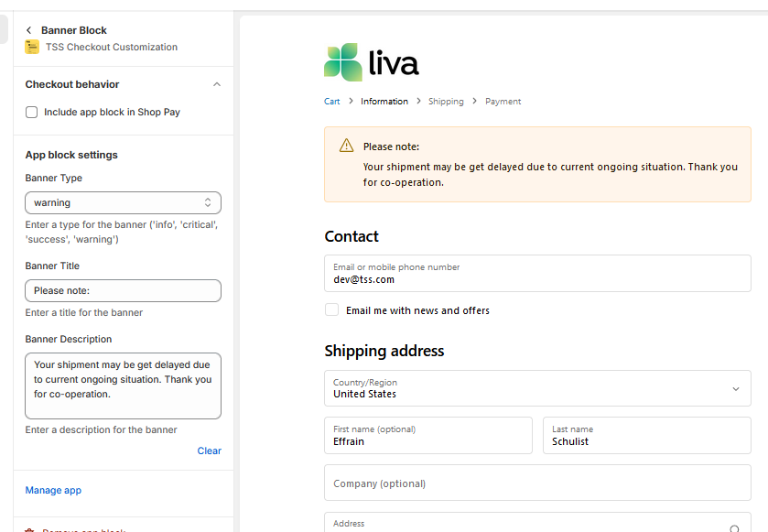Click the warning triangle icon in banner
The height and width of the screenshot is (532, 768).
346,146
